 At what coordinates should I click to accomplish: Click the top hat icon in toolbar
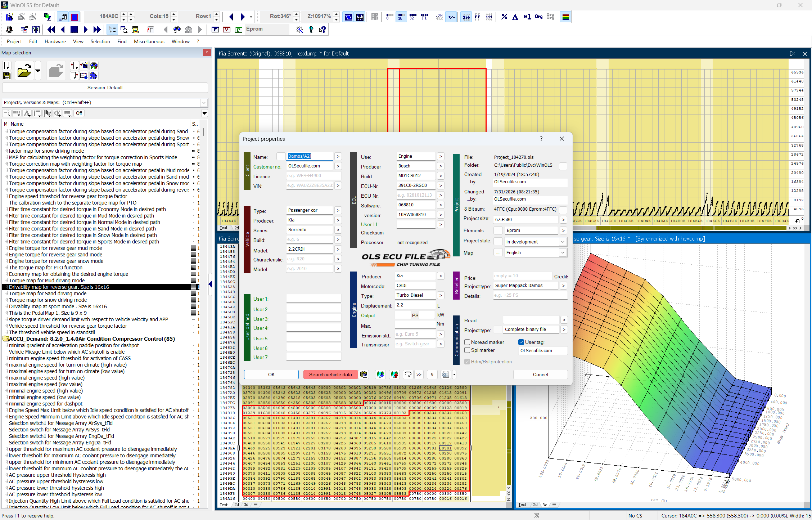(9, 30)
